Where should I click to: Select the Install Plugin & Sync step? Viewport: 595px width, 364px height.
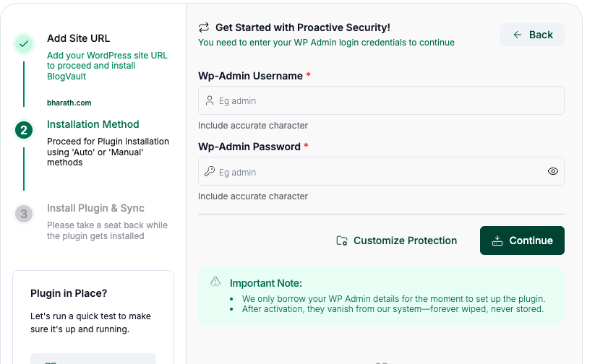(95, 208)
